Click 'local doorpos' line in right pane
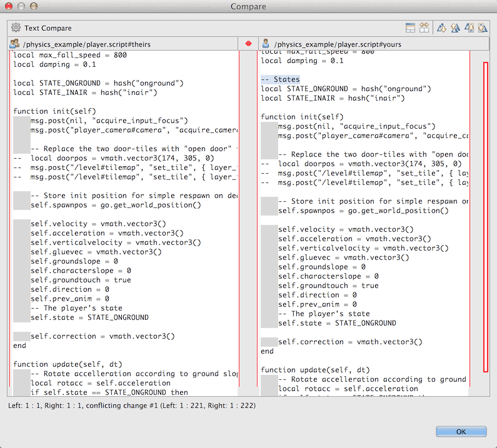Image resolution: width=497 pixels, height=448 pixels. (361, 164)
